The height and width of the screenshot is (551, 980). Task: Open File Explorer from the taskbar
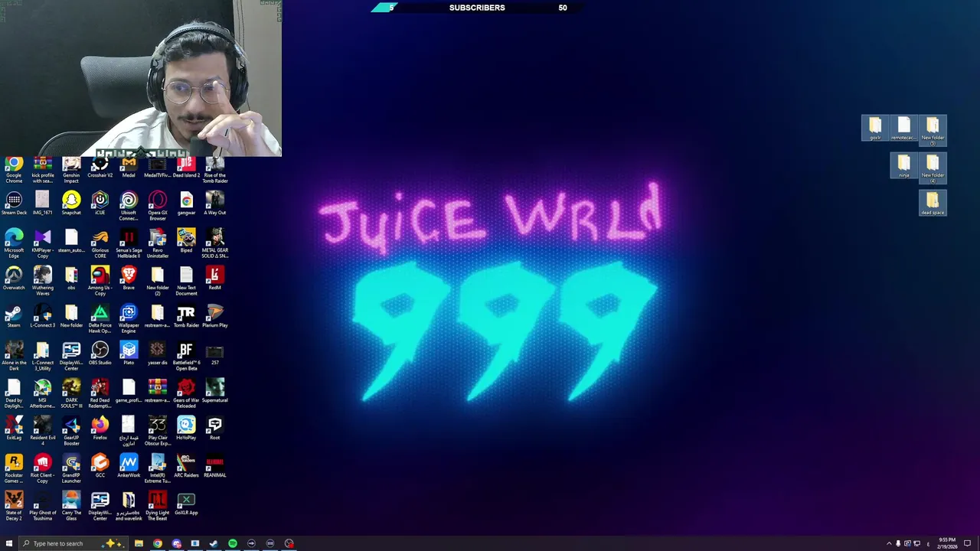coord(139,543)
